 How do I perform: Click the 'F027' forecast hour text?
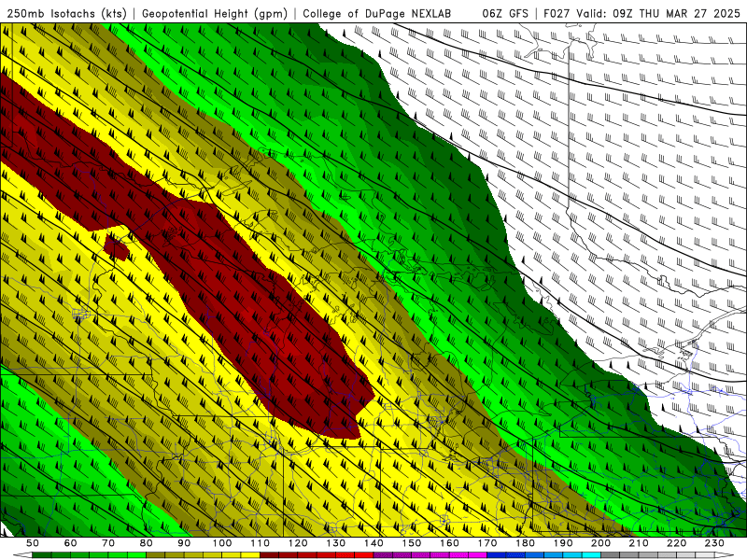(x=557, y=13)
